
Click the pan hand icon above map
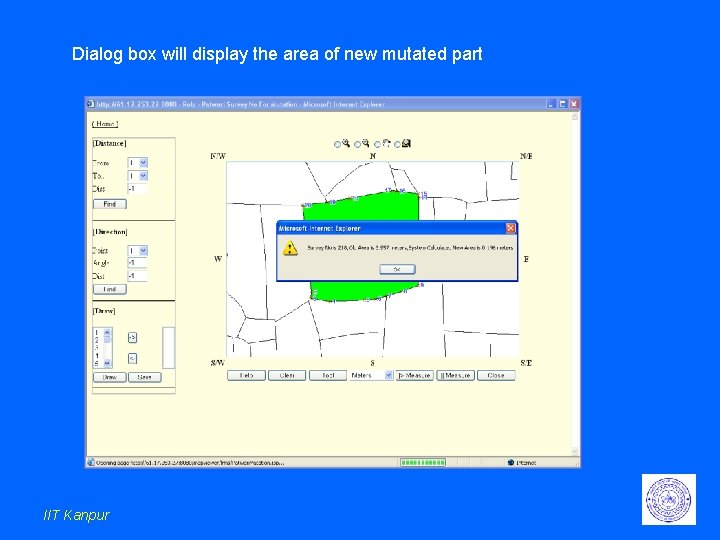[386, 143]
